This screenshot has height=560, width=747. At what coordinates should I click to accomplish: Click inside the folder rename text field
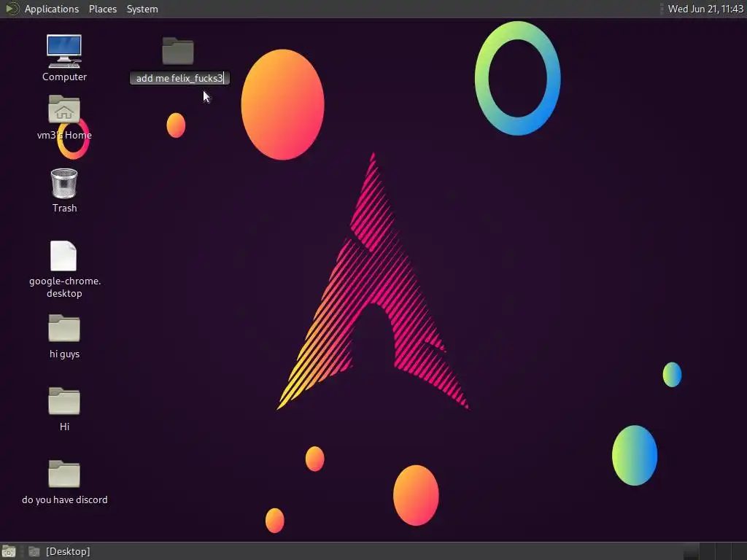(x=179, y=78)
